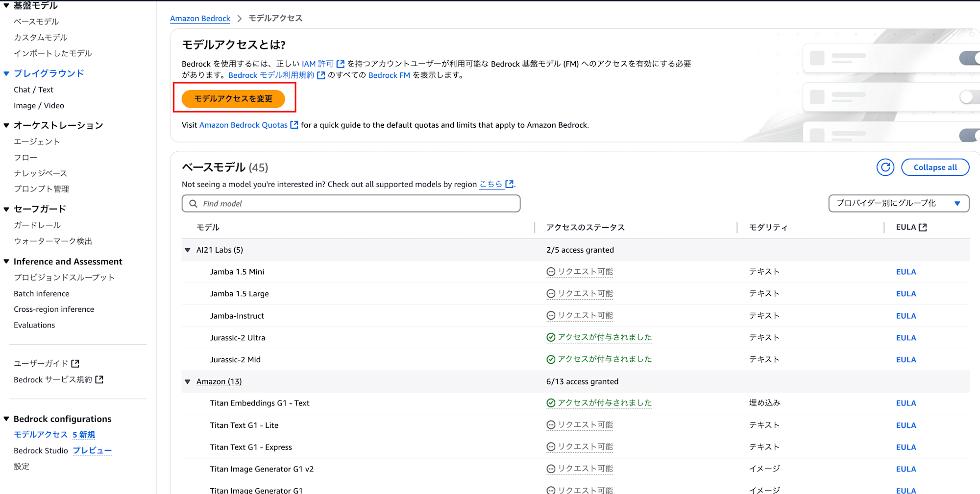Open the こちら supported models link
Screen dimensions: 980x494
tap(491, 184)
